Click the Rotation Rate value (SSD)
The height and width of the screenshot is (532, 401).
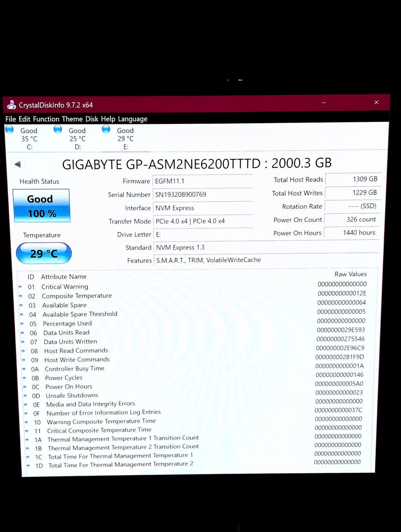pos(353,206)
